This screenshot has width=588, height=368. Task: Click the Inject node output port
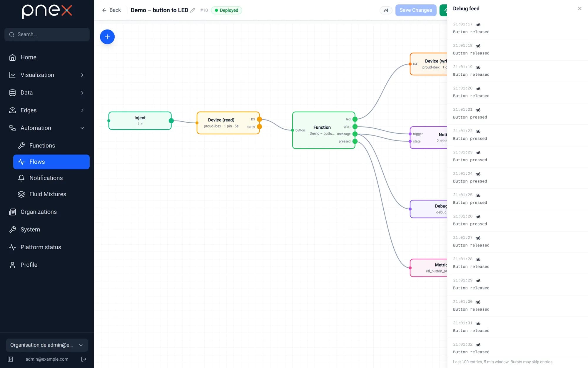[171, 121]
